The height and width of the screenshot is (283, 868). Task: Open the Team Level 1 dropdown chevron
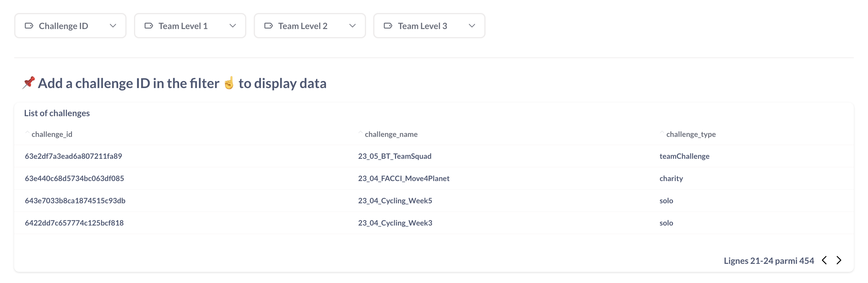232,26
